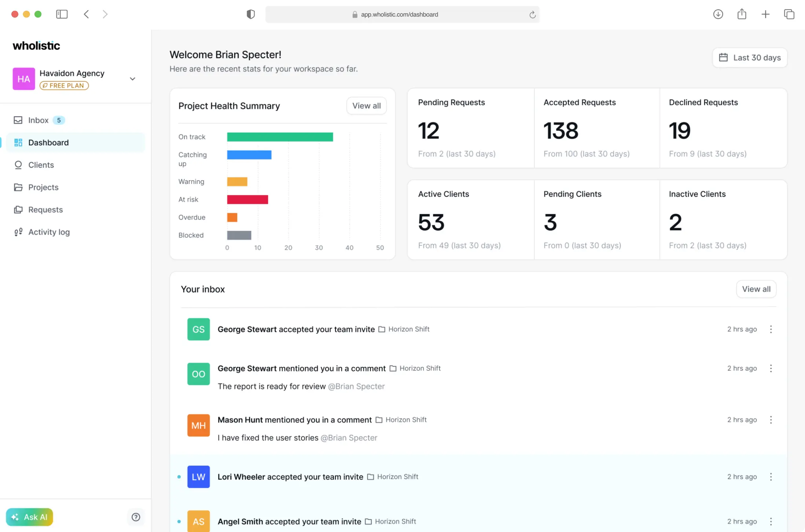Viewport: 805px width, 532px height.
Task: Open the Activity log page
Action: coord(49,232)
